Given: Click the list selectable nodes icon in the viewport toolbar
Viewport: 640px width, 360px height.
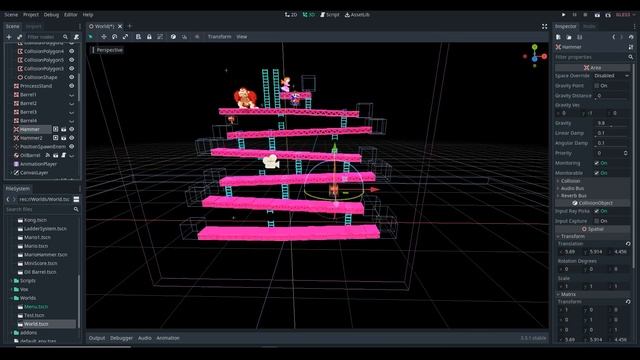Looking at the screenshot, I should pyautogui.click(x=138, y=37).
